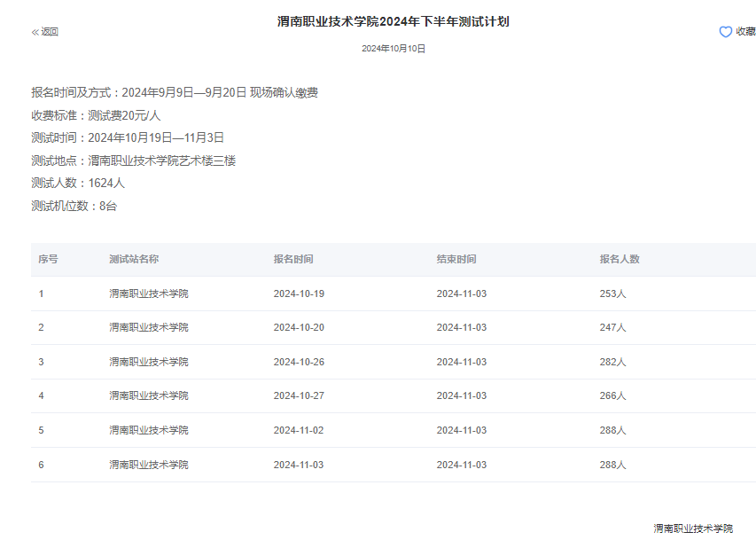
Task: Click the 282人 registration count cell
Action: coord(612,362)
